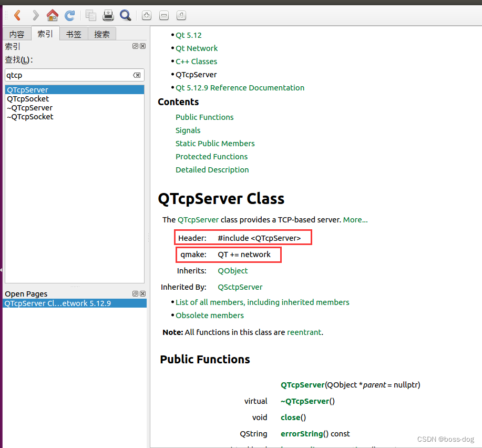Click the reentrant link

point(304,332)
